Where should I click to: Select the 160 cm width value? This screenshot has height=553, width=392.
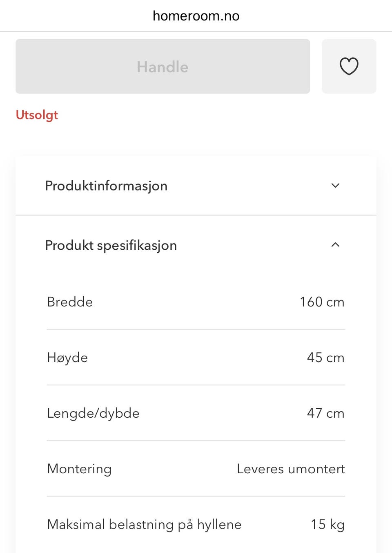322,302
